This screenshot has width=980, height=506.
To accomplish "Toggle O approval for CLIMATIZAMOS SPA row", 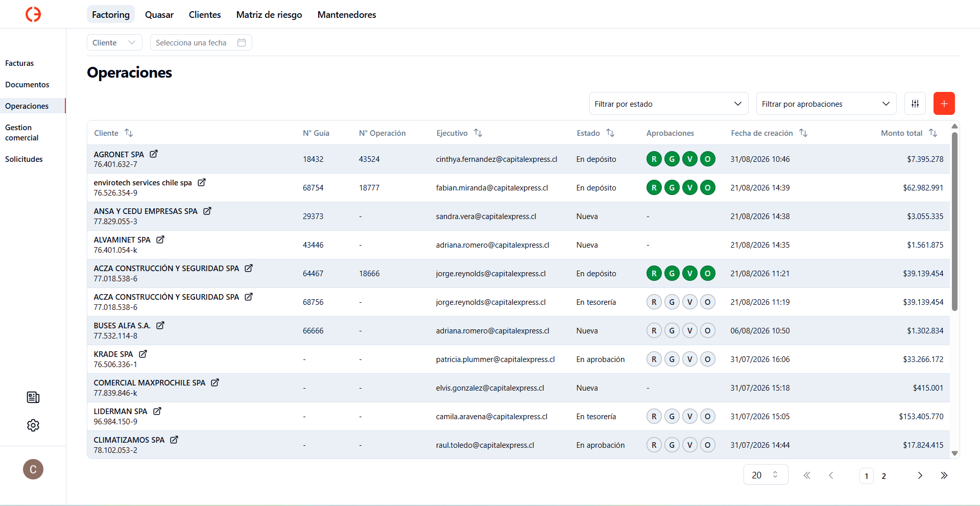I will [x=708, y=445].
